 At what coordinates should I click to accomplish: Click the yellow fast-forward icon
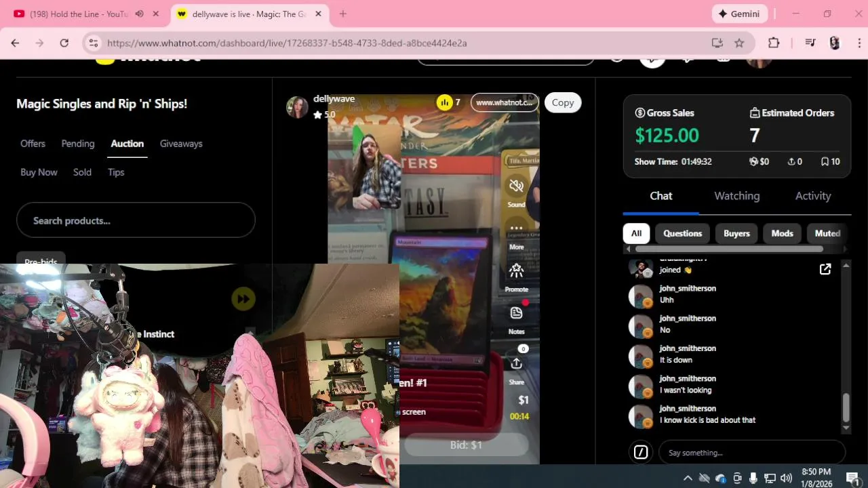(243, 299)
